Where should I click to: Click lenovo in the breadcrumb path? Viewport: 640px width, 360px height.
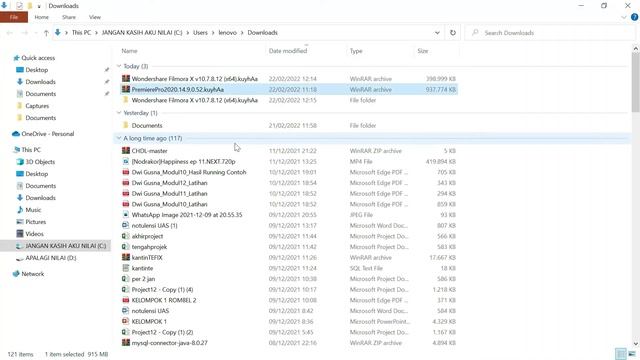pyautogui.click(x=228, y=33)
